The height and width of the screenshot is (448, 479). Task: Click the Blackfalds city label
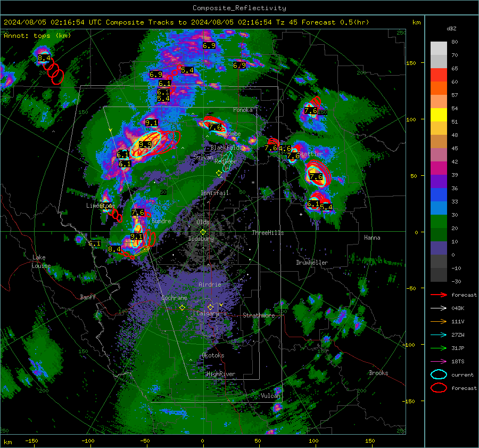[226, 148]
